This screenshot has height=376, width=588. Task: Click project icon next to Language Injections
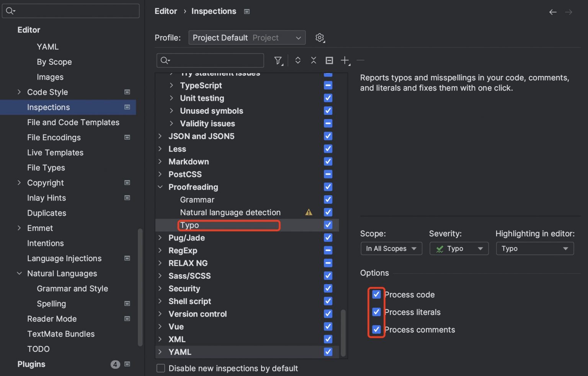[127, 258]
